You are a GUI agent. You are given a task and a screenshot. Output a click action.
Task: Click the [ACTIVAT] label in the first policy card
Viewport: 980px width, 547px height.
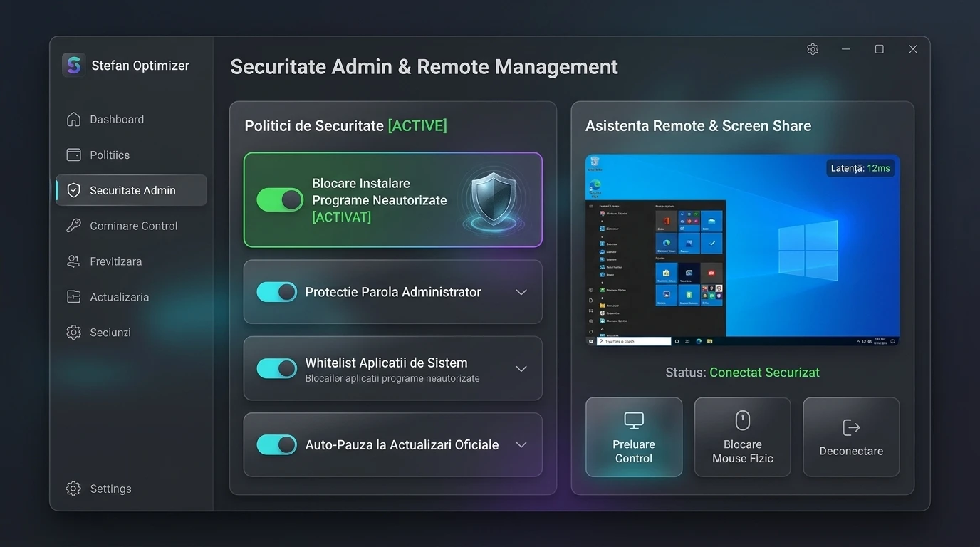click(x=342, y=217)
